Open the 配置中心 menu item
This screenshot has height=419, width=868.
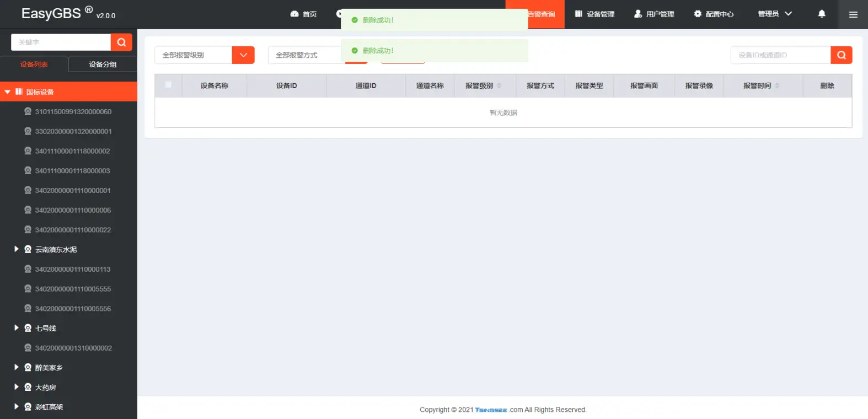[714, 14]
